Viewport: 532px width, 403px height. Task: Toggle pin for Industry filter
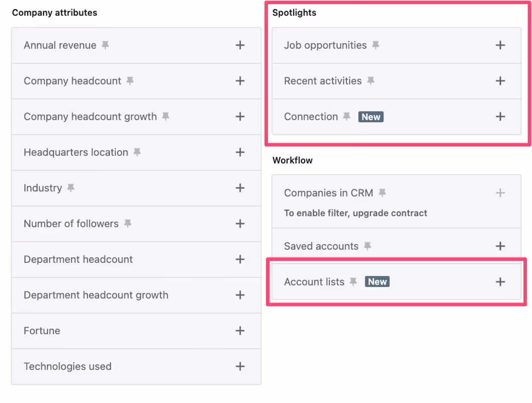71,188
